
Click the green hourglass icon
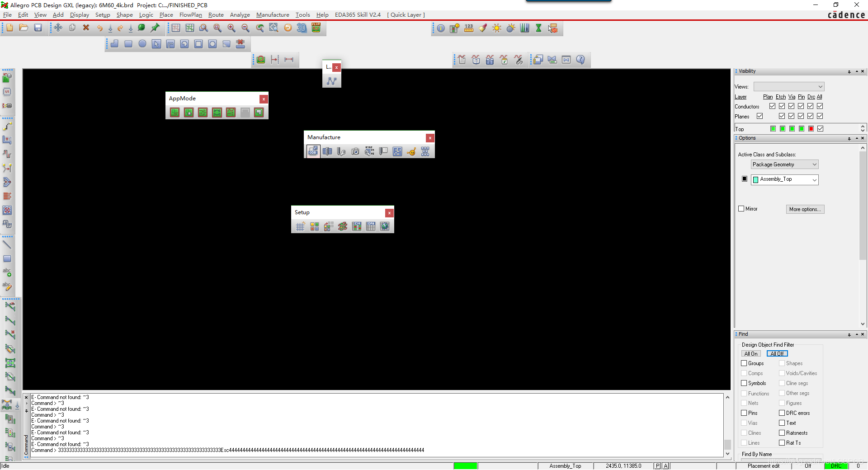(x=538, y=28)
